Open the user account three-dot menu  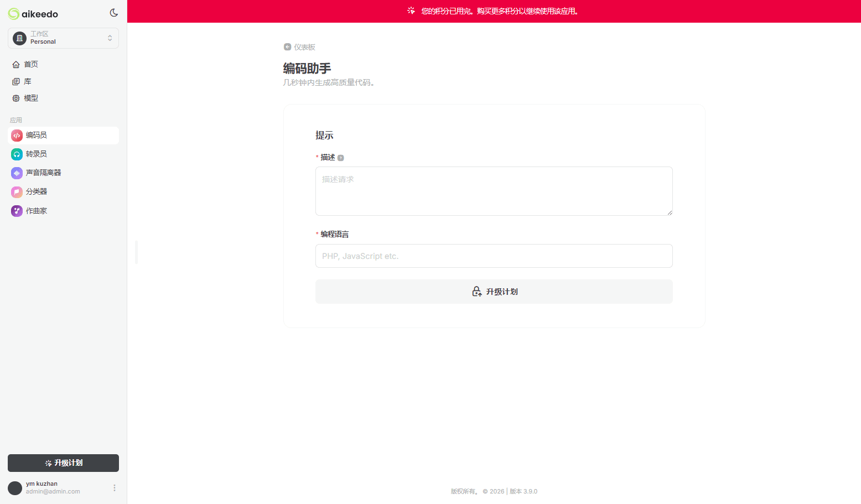(x=115, y=487)
